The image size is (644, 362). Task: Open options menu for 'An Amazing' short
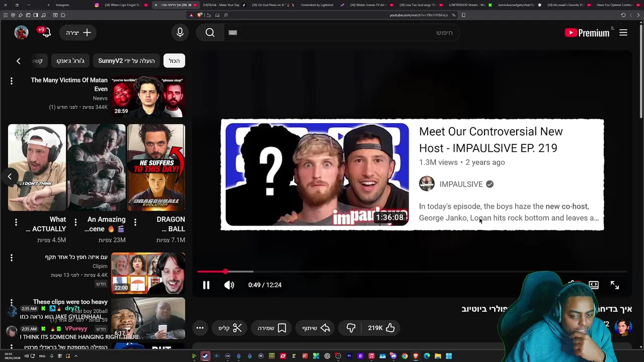75,222
